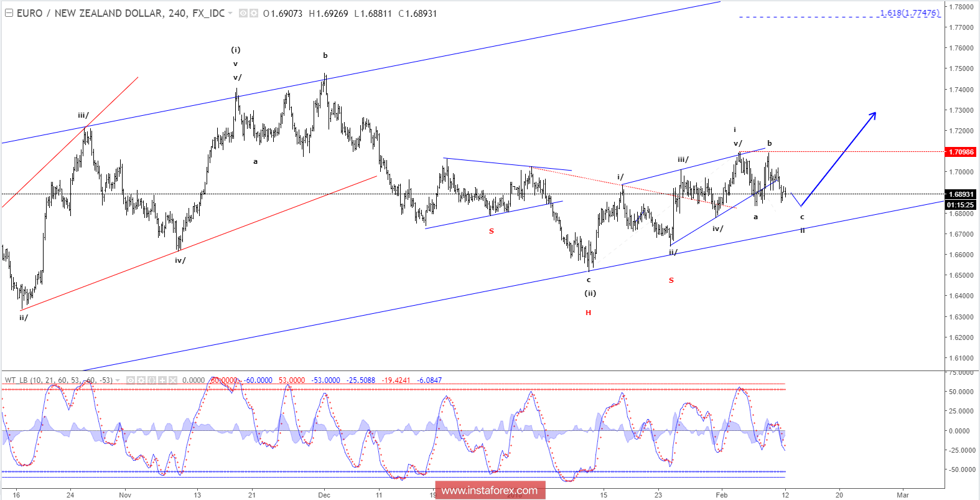Click the blue -6.0847 indicator value
The width and height of the screenshot is (980, 500).
point(429,380)
